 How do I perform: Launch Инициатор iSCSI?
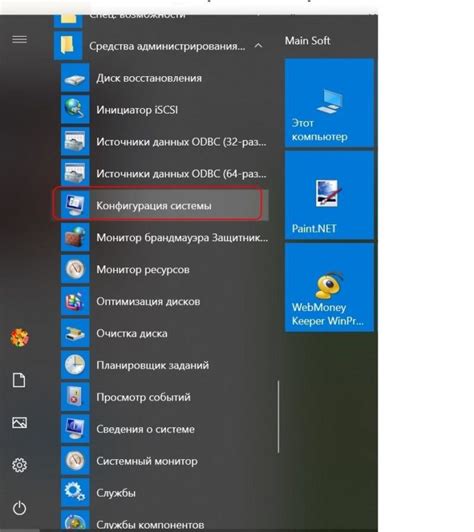pyautogui.click(x=165, y=110)
